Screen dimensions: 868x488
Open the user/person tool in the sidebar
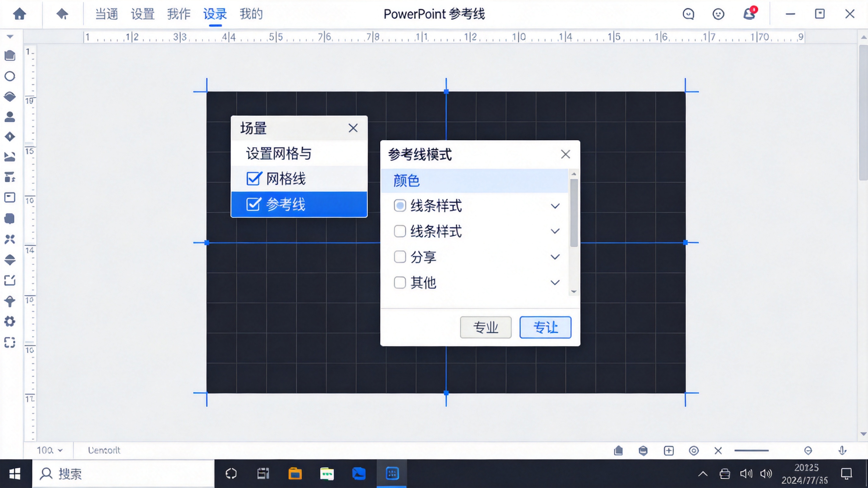click(10, 117)
